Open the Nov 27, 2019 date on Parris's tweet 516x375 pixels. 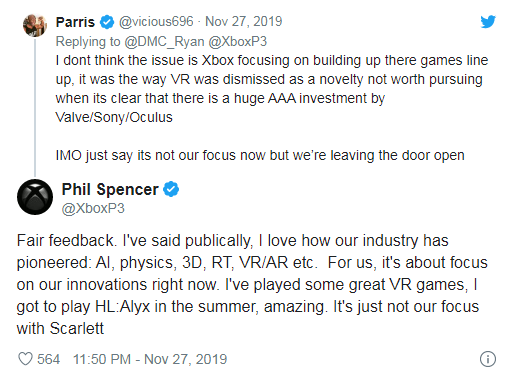pyautogui.click(x=244, y=22)
